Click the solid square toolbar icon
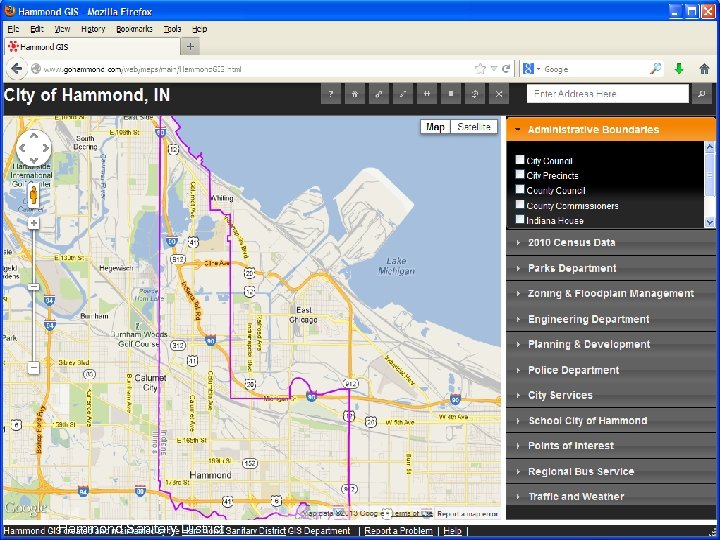The width and height of the screenshot is (720, 540). 451,94
